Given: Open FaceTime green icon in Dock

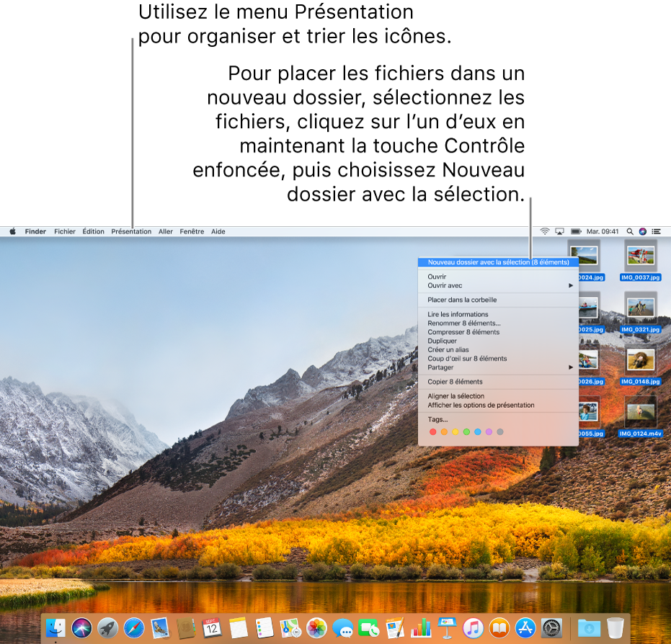Looking at the screenshot, I should click(369, 628).
